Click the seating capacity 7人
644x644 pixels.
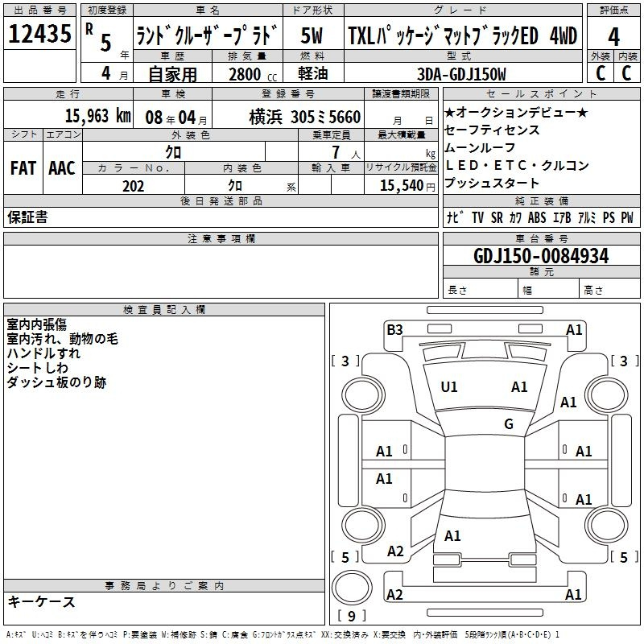pos(346,153)
